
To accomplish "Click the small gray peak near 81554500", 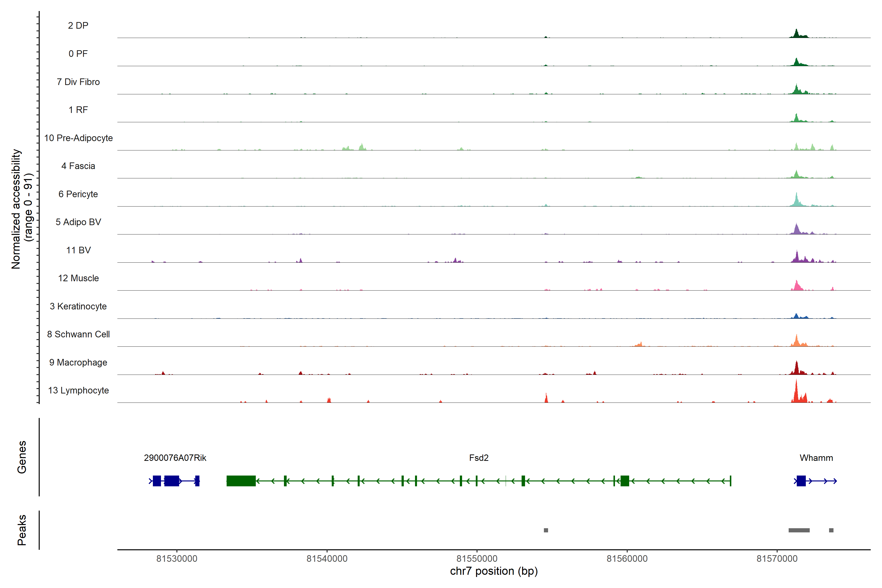I will tap(546, 530).
